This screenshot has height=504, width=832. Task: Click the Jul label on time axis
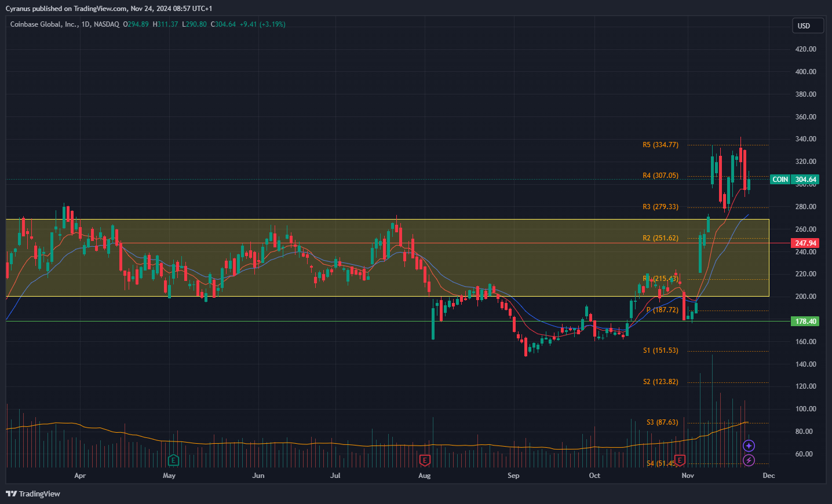coord(335,476)
